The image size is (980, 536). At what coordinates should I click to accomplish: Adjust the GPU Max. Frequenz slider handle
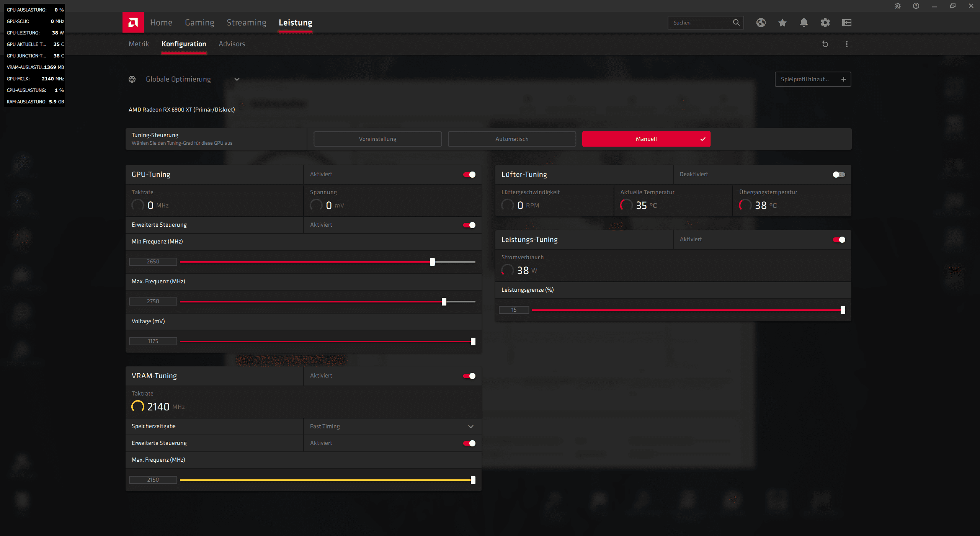444,302
